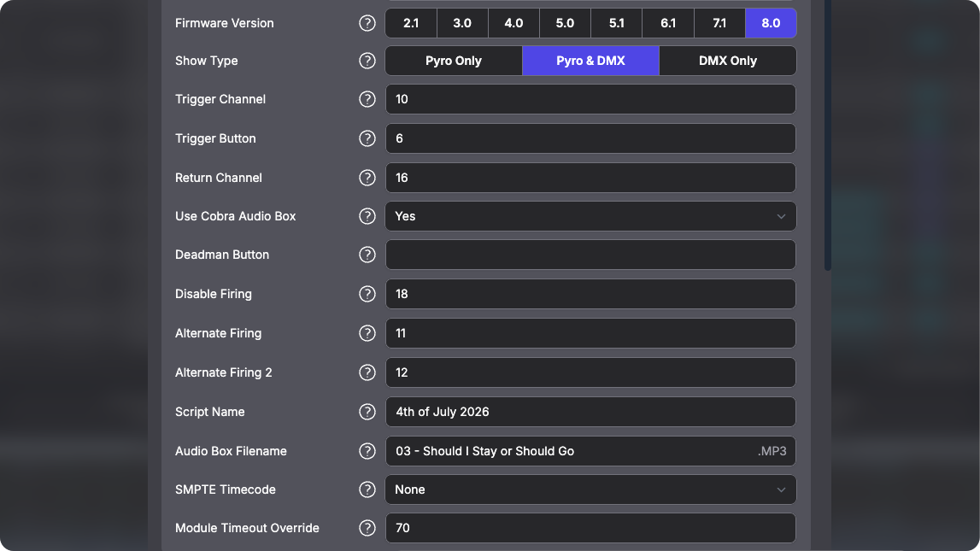Open Audio Box Filename help icon
Viewport: 980px width, 551px height.
pos(367,451)
